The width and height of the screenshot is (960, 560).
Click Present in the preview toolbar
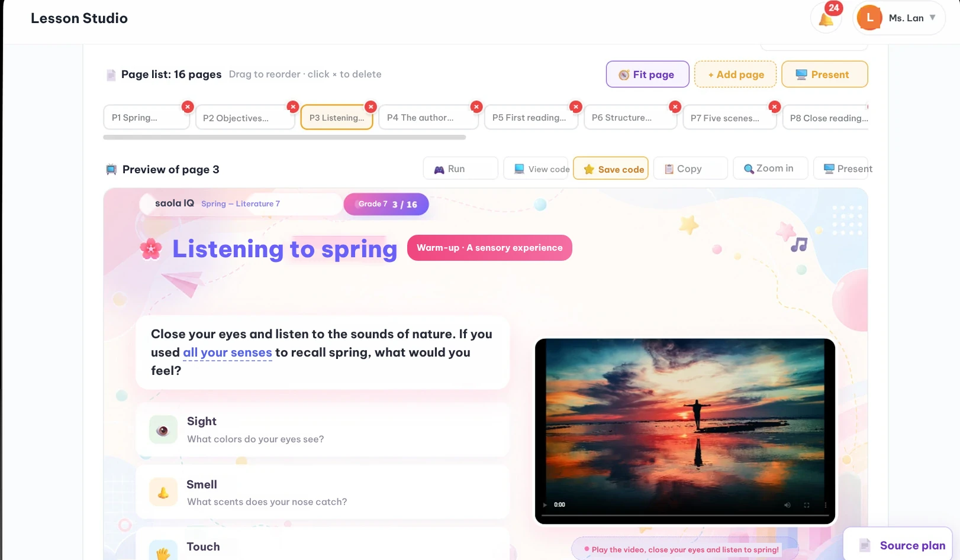coord(841,169)
